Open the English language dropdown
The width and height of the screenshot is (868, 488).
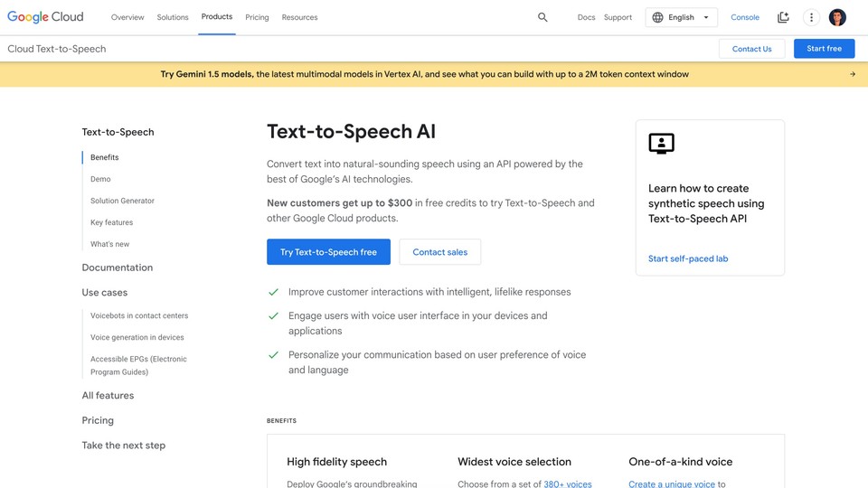tap(682, 17)
